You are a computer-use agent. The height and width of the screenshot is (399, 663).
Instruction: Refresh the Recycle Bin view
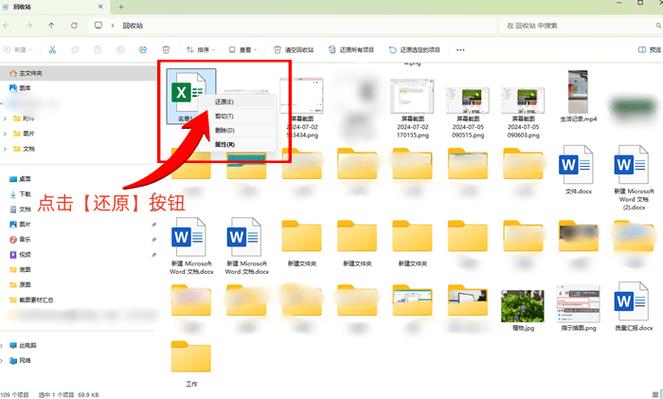74,26
